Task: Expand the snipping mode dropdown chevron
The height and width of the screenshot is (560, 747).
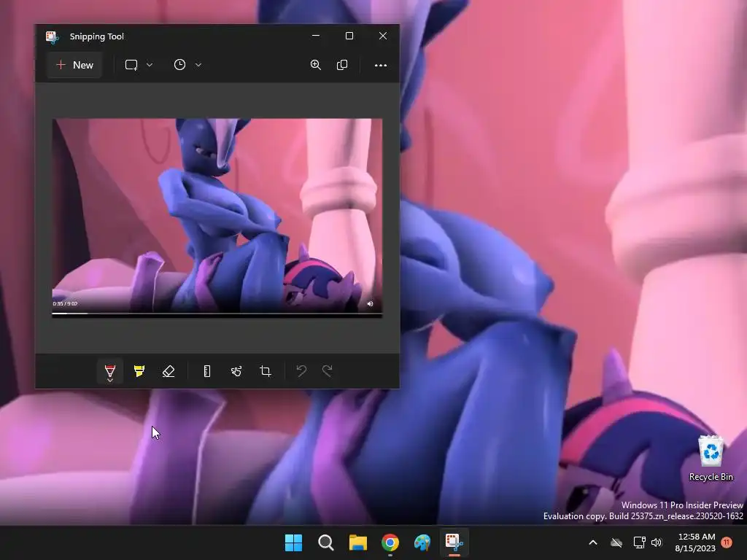Action: [150, 65]
